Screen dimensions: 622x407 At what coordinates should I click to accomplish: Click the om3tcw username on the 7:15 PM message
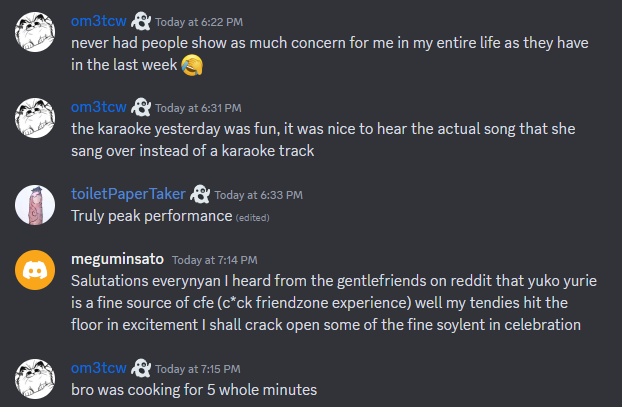click(98, 366)
